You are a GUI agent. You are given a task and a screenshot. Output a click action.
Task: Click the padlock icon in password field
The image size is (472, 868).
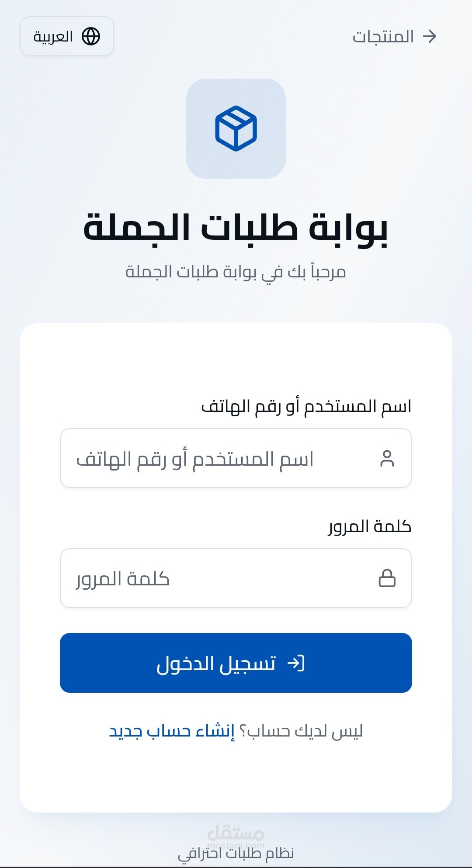click(387, 578)
